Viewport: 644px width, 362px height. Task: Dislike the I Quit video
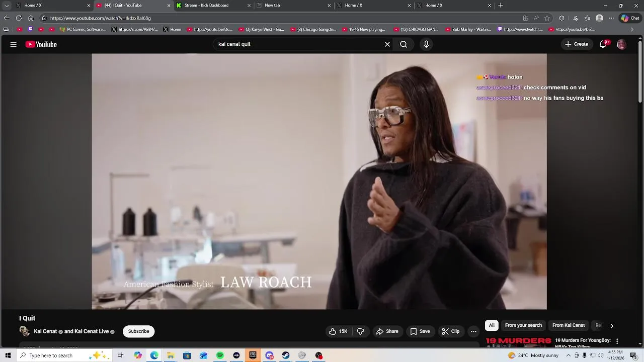coord(360,331)
